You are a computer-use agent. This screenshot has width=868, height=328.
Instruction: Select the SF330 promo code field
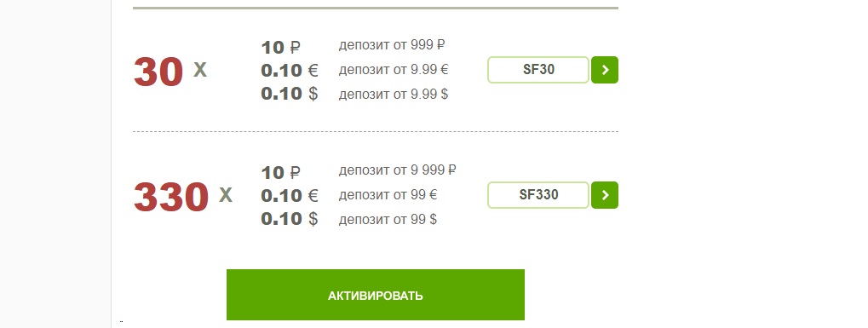pyautogui.click(x=538, y=195)
